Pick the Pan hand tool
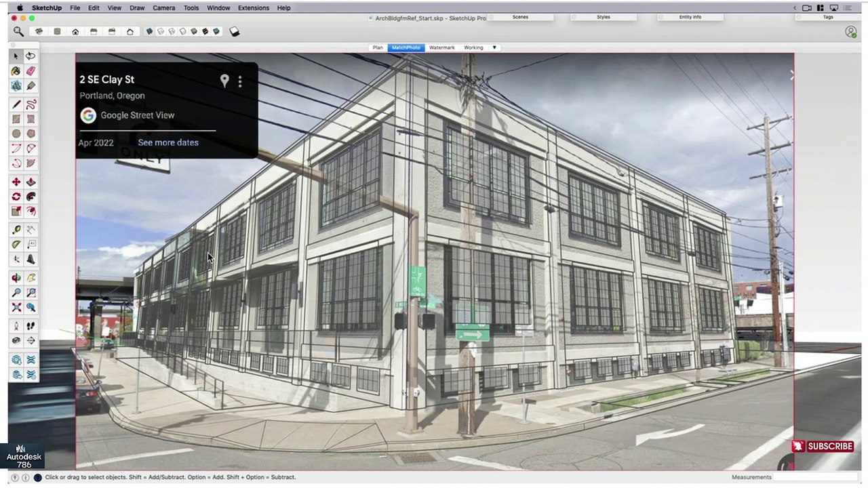 click(31, 278)
